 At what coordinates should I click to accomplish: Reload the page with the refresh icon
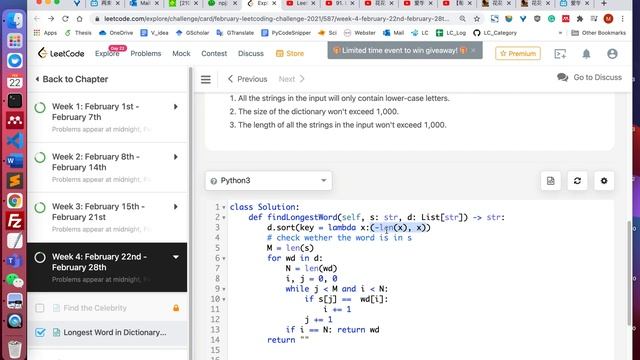(x=65, y=19)
